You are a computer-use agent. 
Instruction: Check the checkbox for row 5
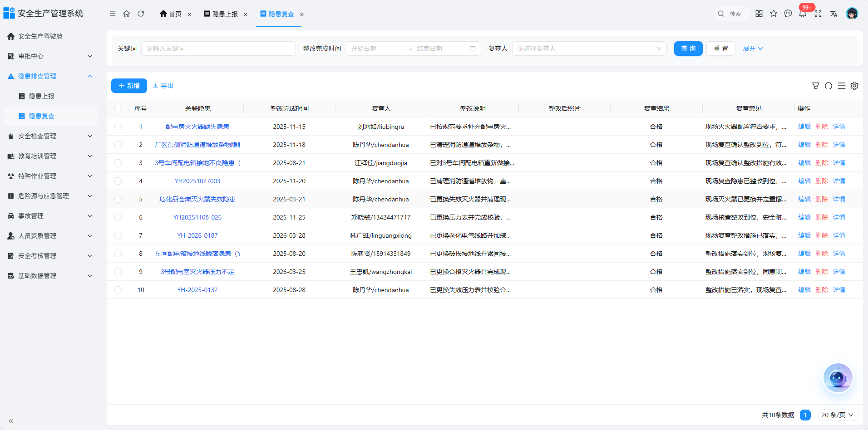[x=118, y=199]
